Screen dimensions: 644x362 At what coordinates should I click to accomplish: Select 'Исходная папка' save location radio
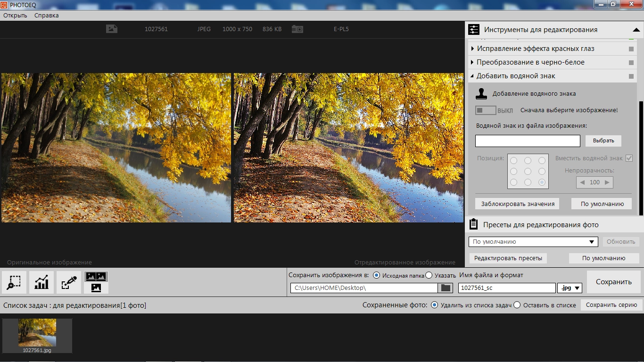[x=376, y=275]
